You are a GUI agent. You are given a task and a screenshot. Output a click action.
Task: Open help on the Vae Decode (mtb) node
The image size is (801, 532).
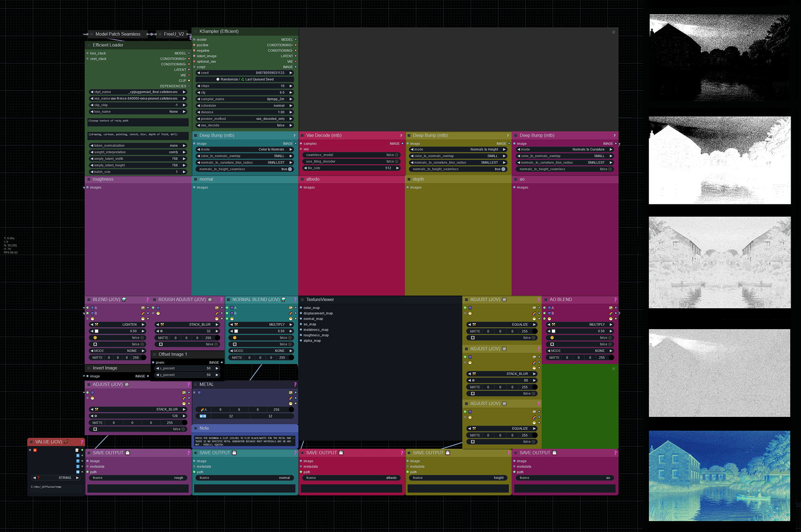click(401, 136)
